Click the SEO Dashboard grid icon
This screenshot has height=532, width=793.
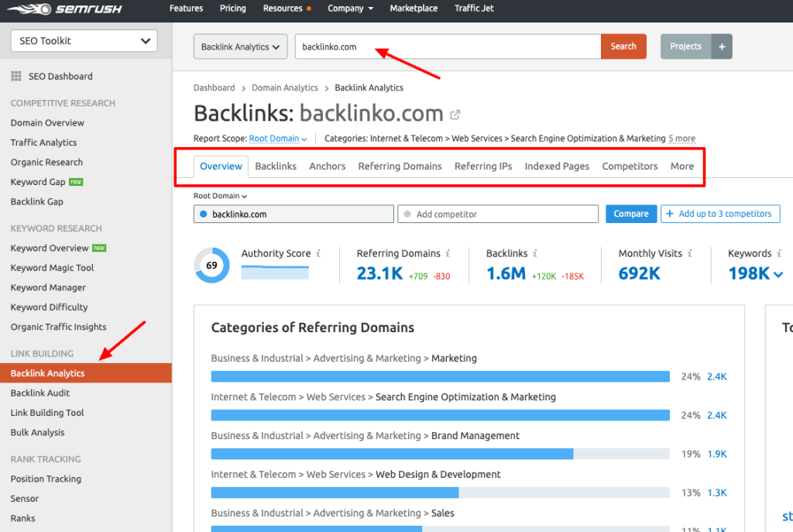click(x=16, y=77)
